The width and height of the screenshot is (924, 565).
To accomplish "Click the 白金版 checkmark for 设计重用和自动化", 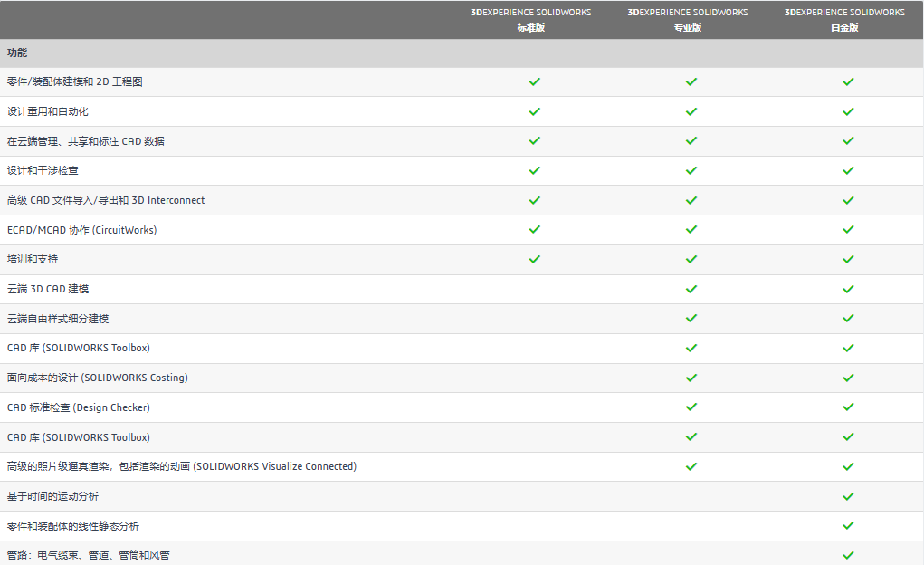I will [x=848, y=111].
